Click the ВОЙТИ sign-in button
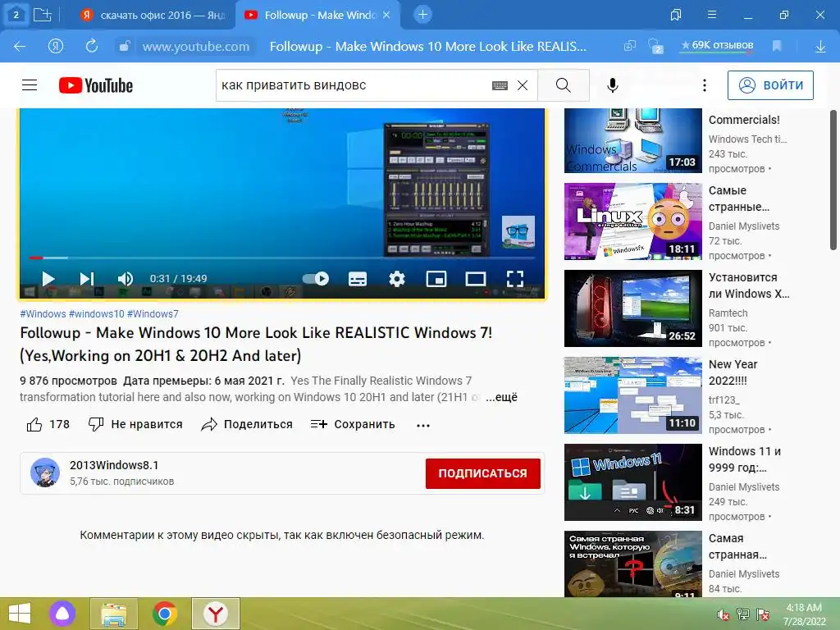 (x=770, y=85)
